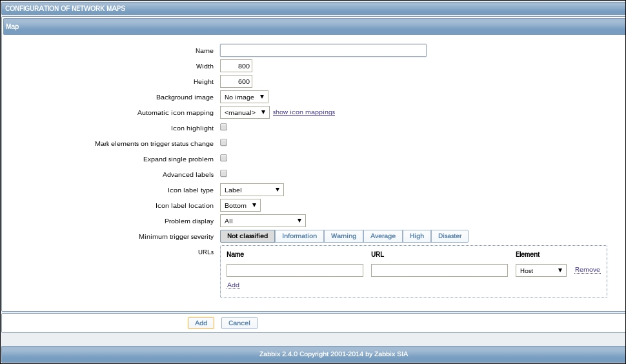Click the Cancel button

(x=239, y=323)
